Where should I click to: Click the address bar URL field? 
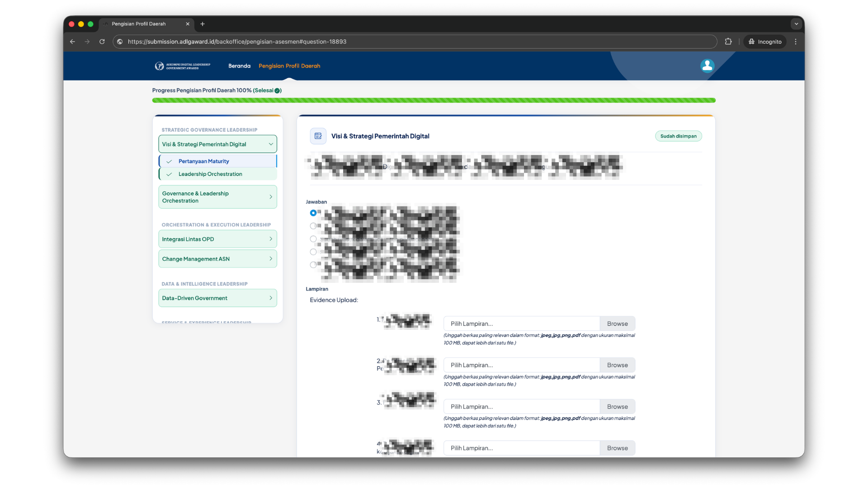(415, 42)
